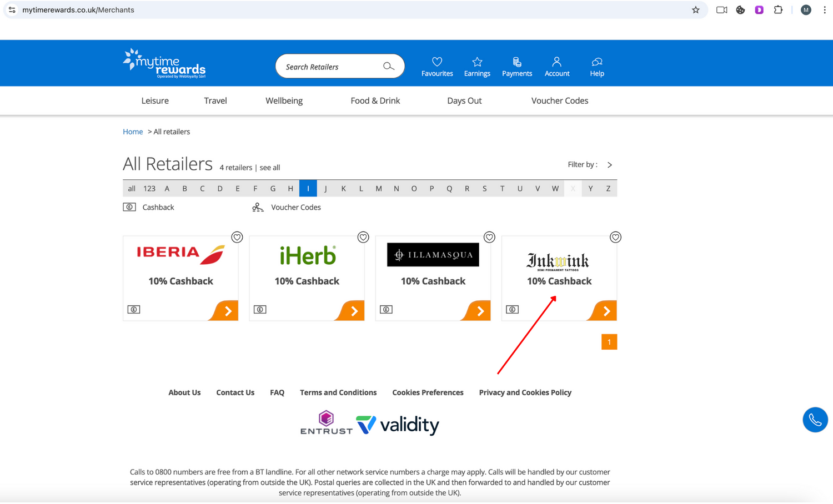Click cashback icon on iHerb card

pyautogui.click(x=260, y=309)
